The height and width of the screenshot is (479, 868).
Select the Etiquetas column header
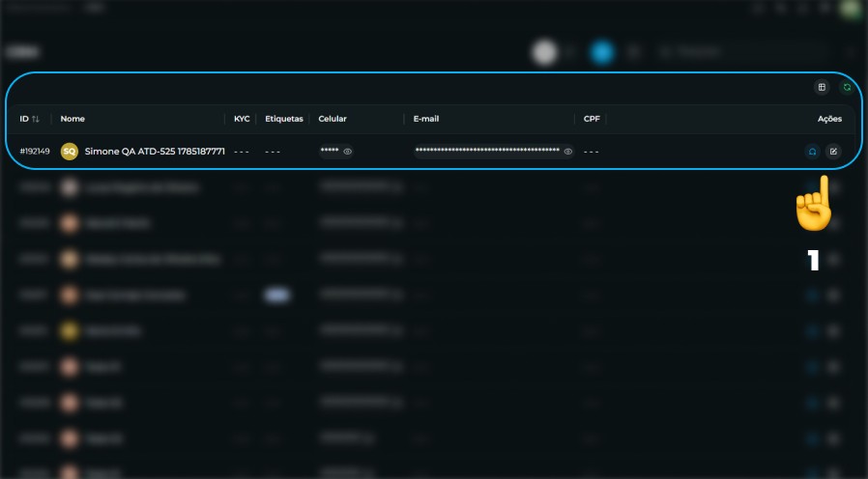tap(284, 119)
